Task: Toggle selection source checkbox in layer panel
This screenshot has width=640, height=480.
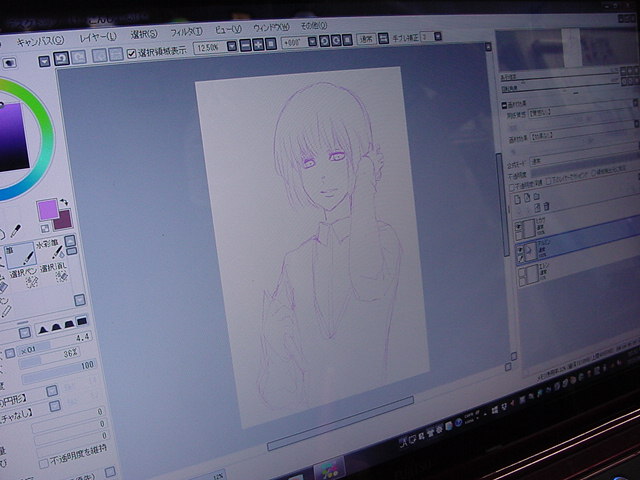Action: [594, 172]
